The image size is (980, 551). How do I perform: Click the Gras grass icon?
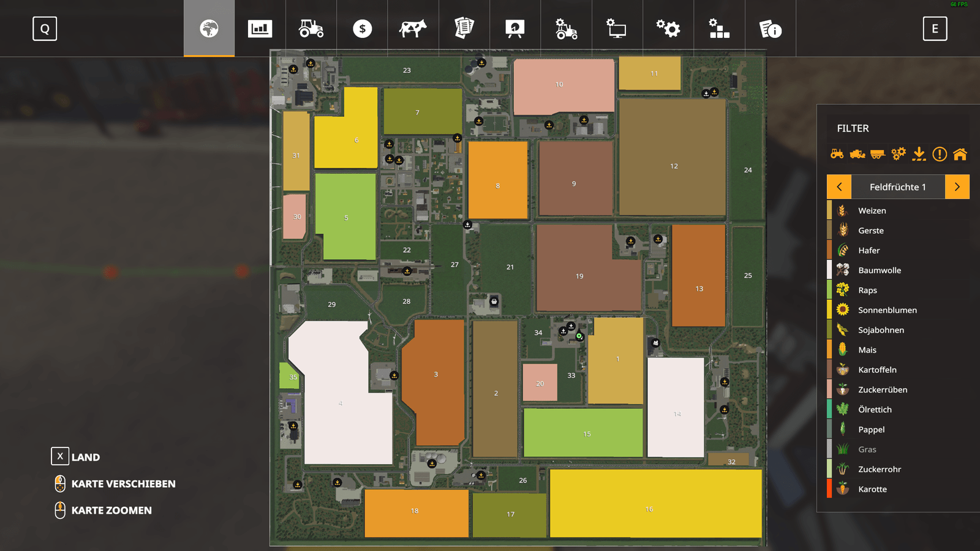843,449
